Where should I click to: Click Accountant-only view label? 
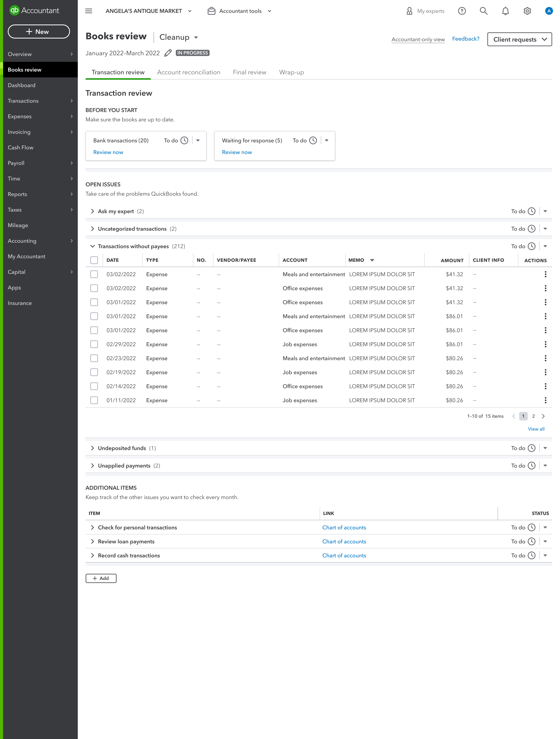click(x=418, y=39)
